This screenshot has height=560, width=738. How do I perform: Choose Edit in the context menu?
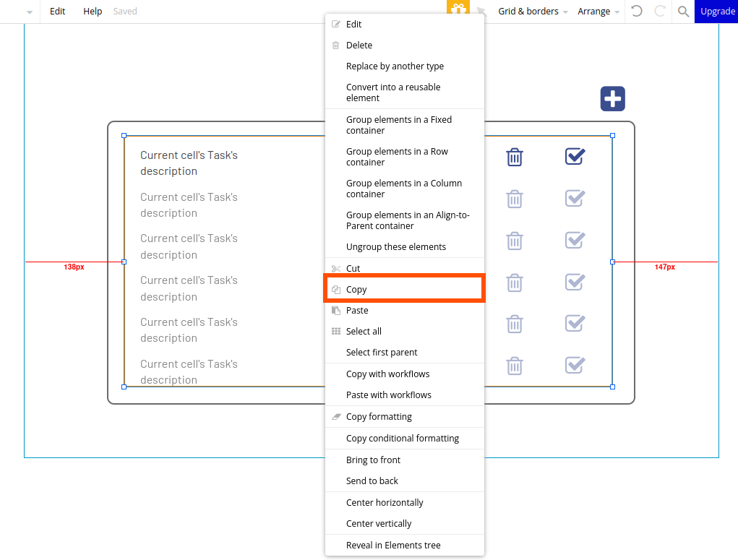pyautogui.click(x=404, y=25)
